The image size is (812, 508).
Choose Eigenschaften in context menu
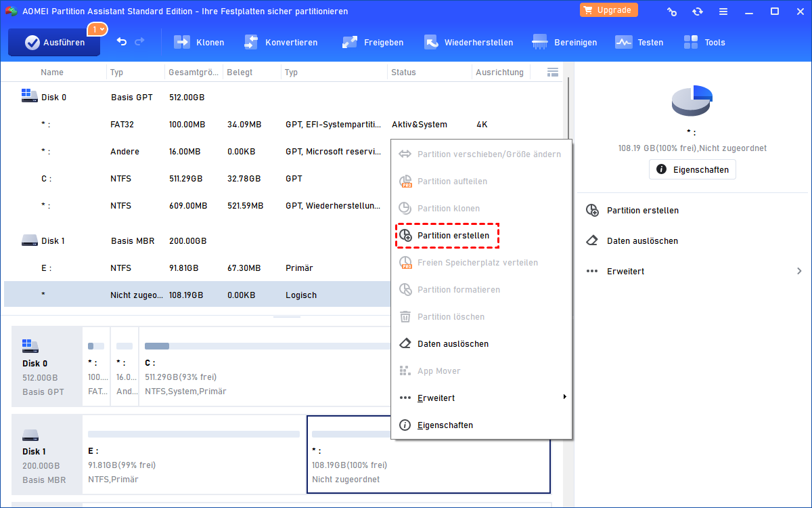tap(481, 425)
